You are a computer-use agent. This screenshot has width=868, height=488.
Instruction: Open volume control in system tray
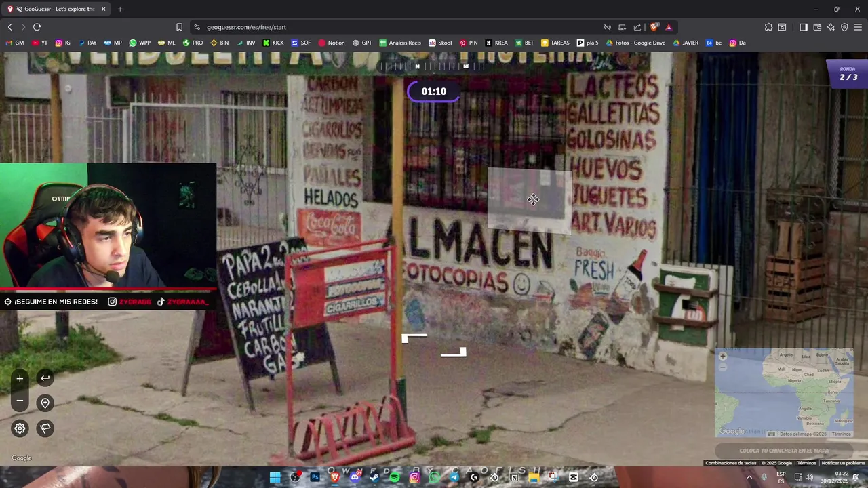809,477
